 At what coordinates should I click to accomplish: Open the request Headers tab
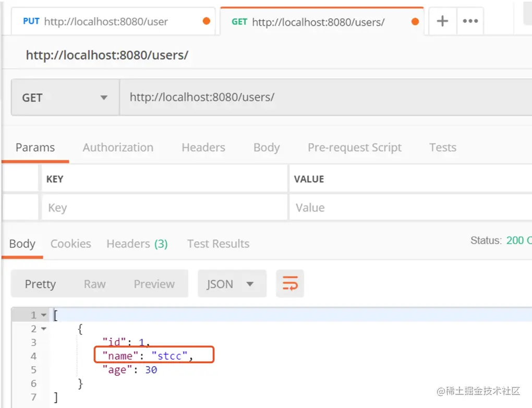(203, 147)
